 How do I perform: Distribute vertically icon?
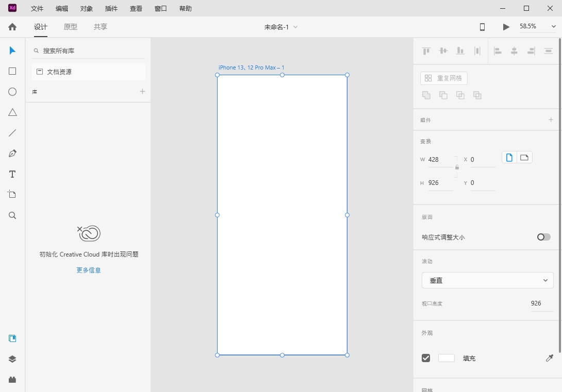(x=548, y=51)
